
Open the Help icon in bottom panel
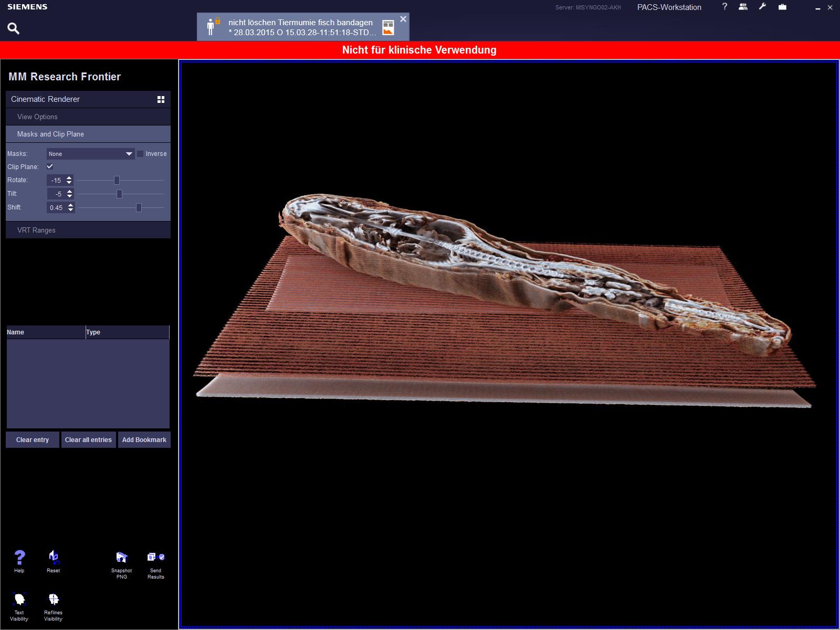[19, 558]
